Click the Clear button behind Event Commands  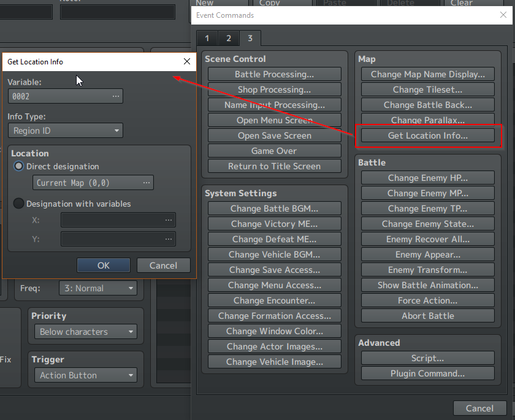pos(473,3)
